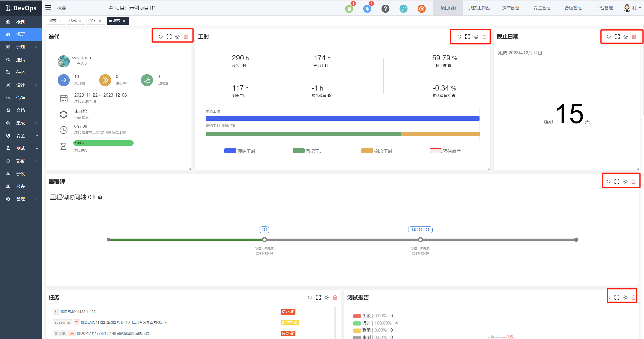Delete the 工时 panel with trash icon

(x=484, y=37)
